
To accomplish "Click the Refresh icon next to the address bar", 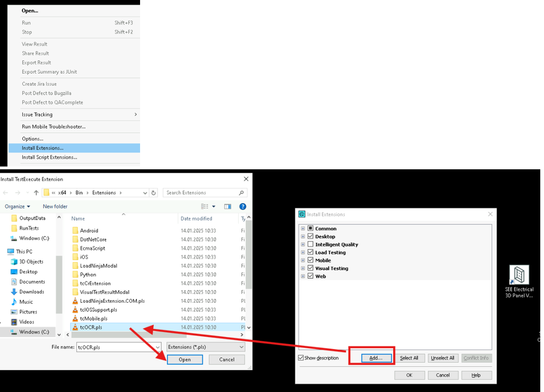I will coord(154,193).
